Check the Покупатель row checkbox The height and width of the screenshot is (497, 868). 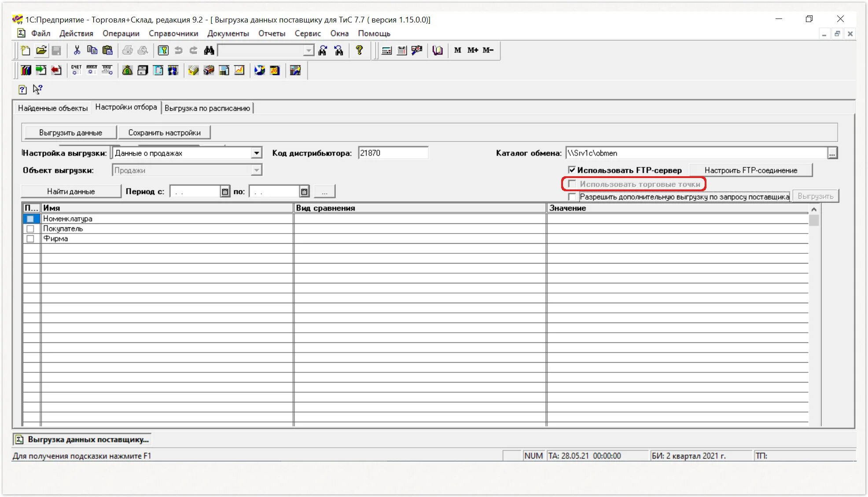pyautogui.click(x=30, y=229)
